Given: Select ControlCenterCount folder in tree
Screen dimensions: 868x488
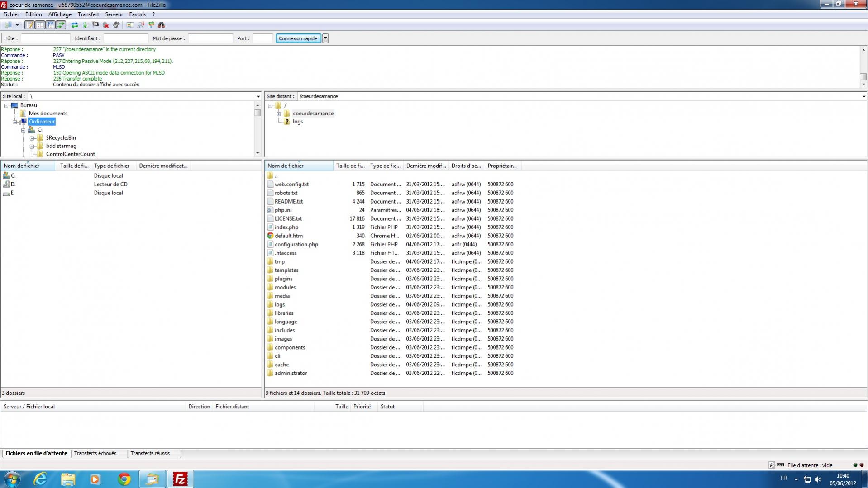Looking at the screenshot, I should [x=70, y=154].
